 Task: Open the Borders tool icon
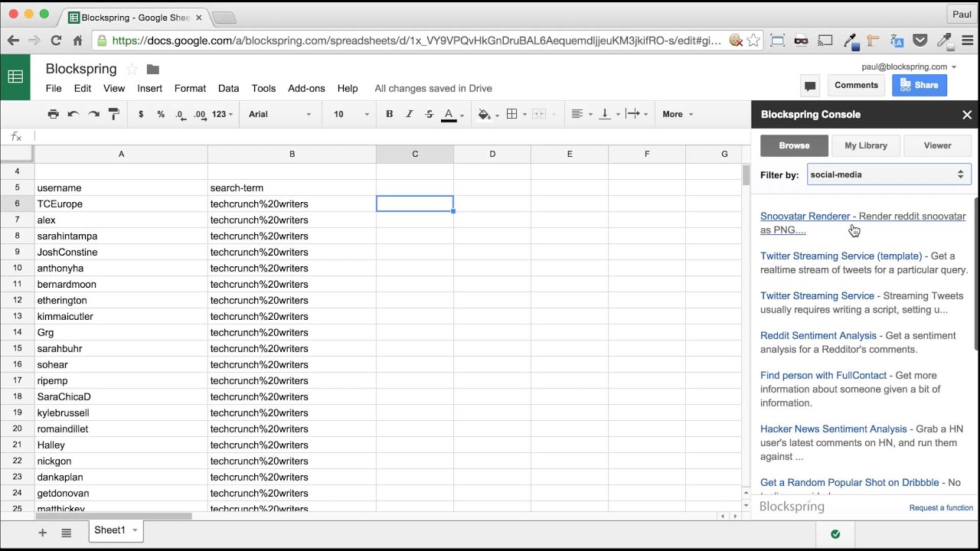click(x=512, y=114)
